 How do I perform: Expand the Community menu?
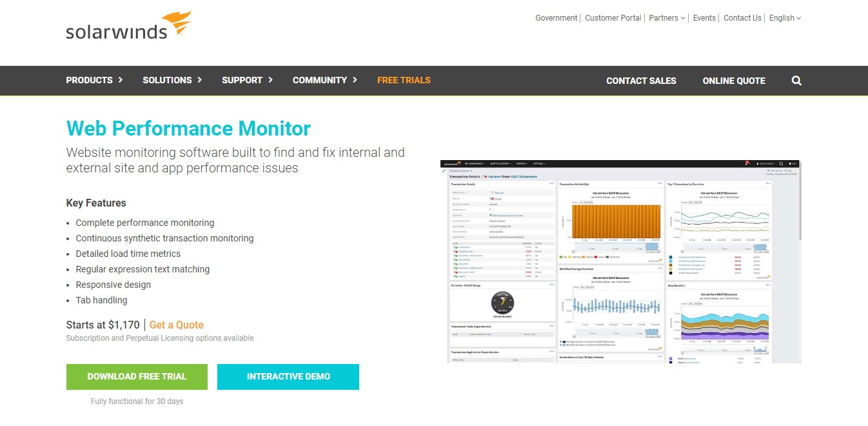pyautogui.click(x=324, y=80)
